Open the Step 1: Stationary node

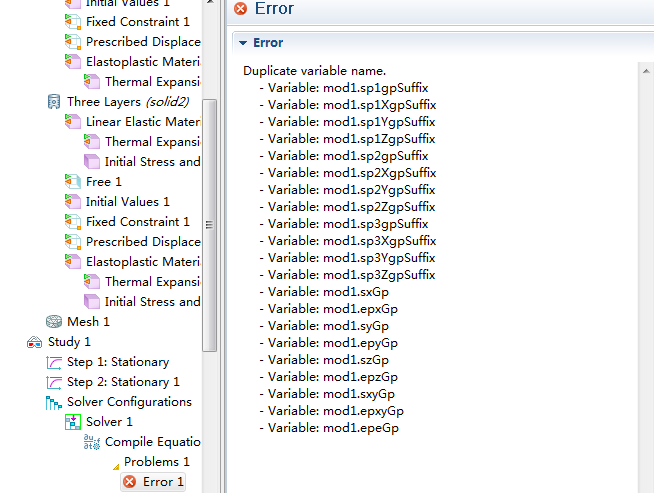[x=117, y=362]
